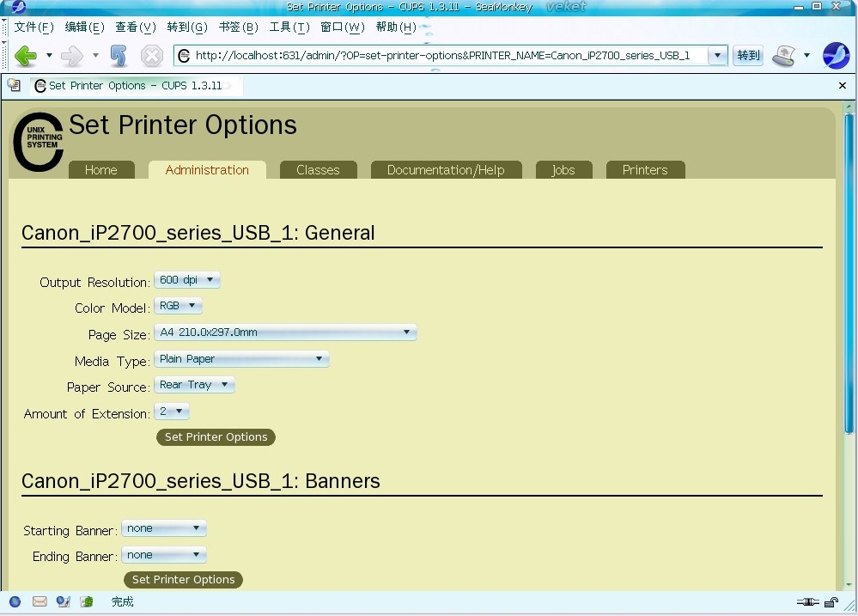This screenshot has height=616, width=858.
Task: Click the SeaMonkey icon in the title bar
Action: (x=17, y=7)
